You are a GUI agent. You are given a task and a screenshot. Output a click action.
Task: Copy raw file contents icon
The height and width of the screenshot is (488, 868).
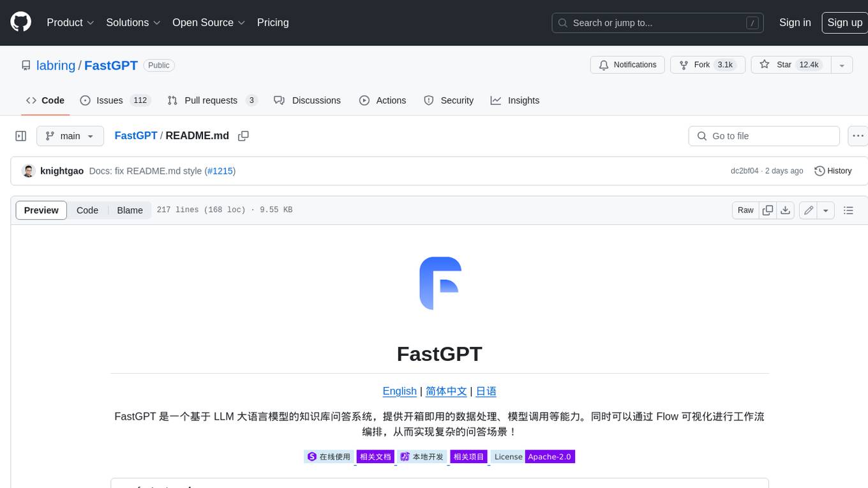click(x=768, y=210)
